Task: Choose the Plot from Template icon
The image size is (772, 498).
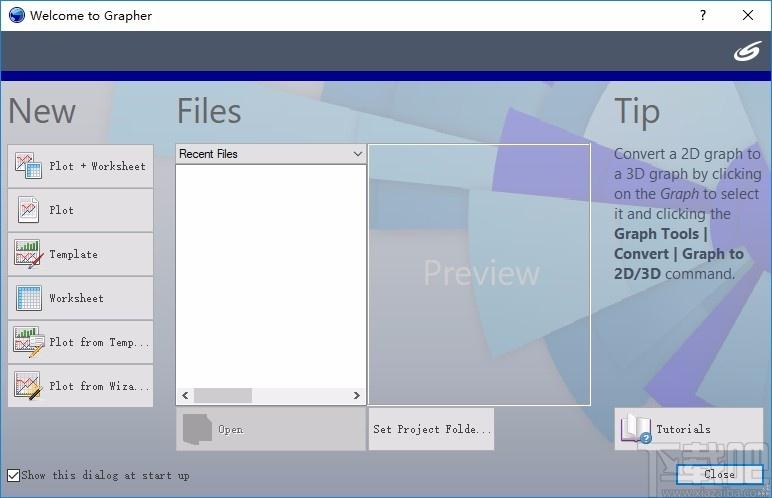Action: 28,342
